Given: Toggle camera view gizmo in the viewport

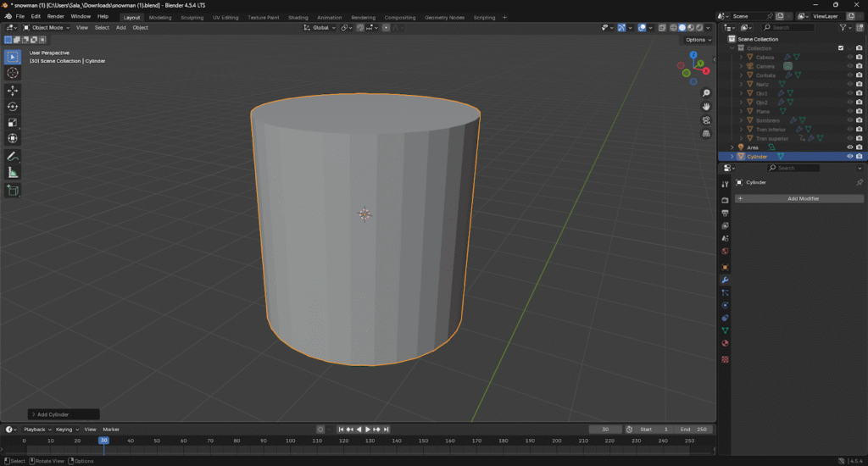Looking at the screenshot, I should pos(707,120).
